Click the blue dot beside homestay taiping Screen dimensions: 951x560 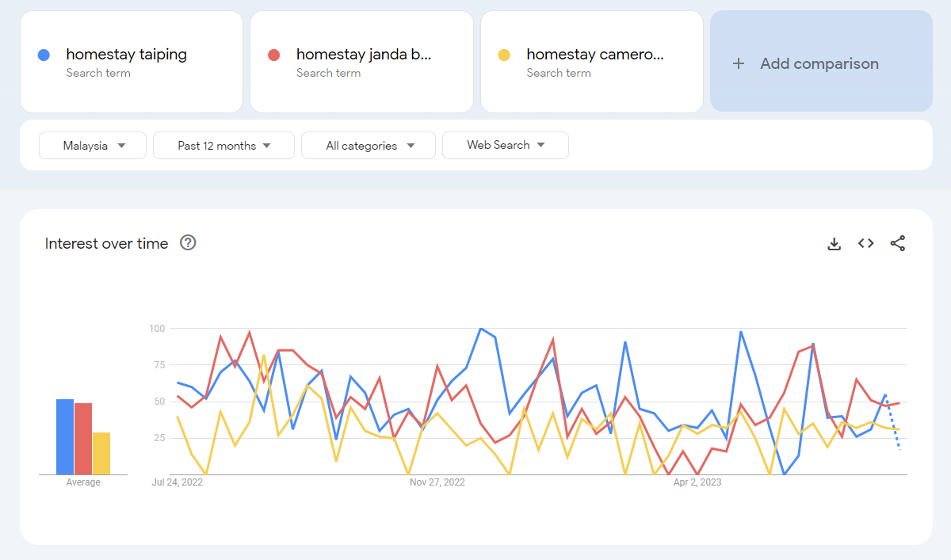point(44,55)
